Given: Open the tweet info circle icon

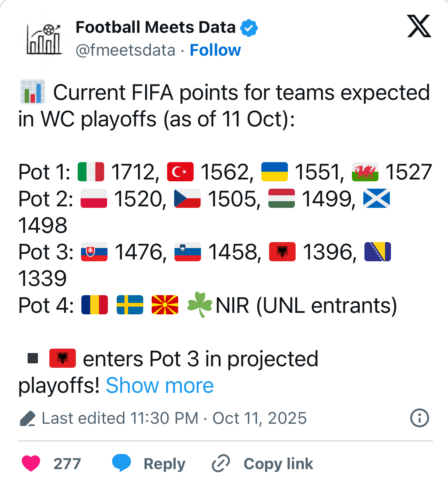Looking at the screenshot, I should coord(419,418).
